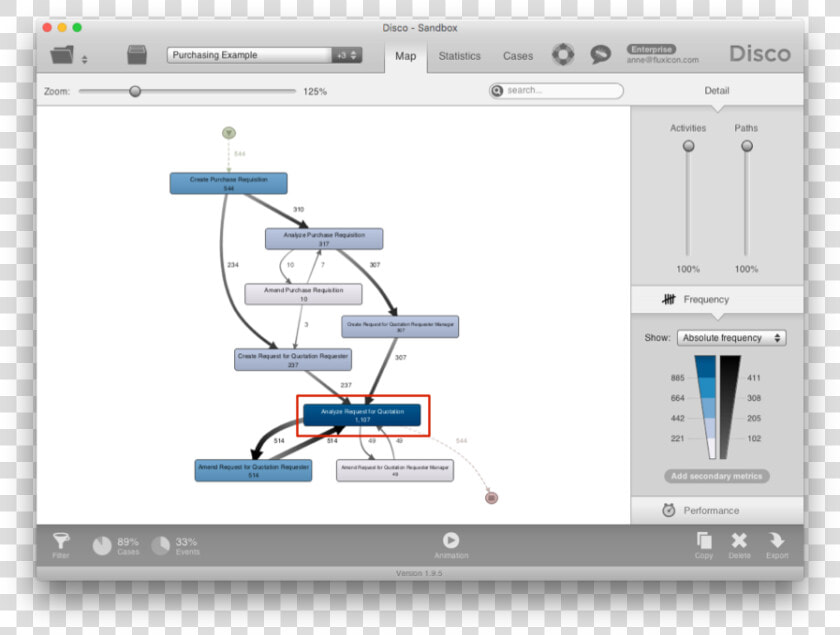840x635 pixels.
Task: Select Amend Request for Quotation Requester node
Action: (x=253, y=470)
